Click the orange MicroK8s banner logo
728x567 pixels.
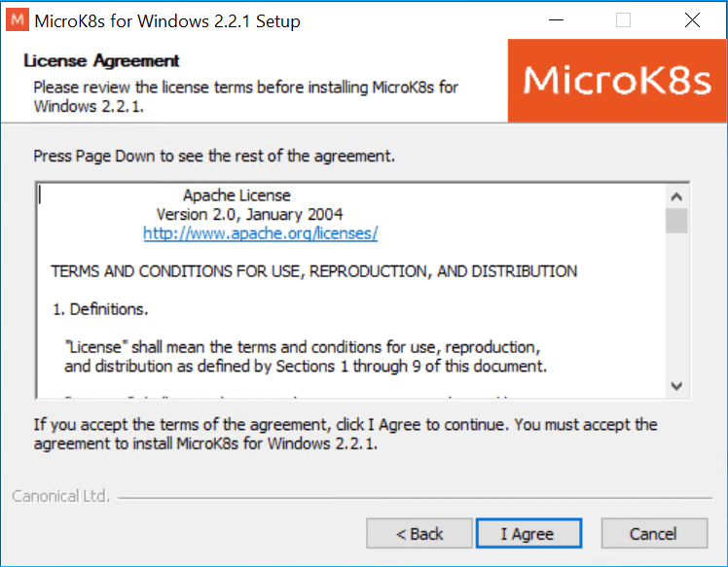pos(617,81)
